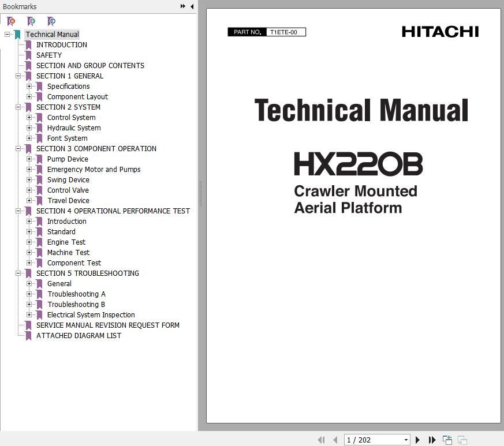Screen dimensions: 504x446
Task: Expand the Pump Device bookmark
Action: (29, 159)
